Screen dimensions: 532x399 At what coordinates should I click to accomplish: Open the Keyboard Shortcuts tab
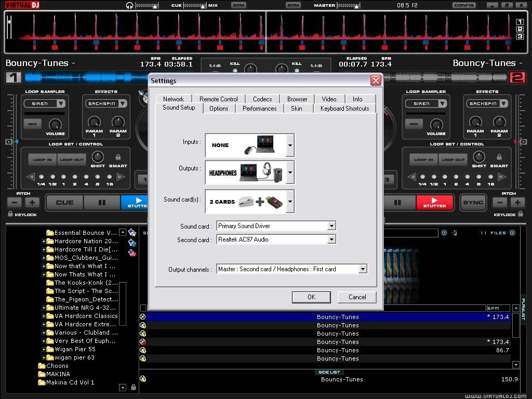[345, 109]
